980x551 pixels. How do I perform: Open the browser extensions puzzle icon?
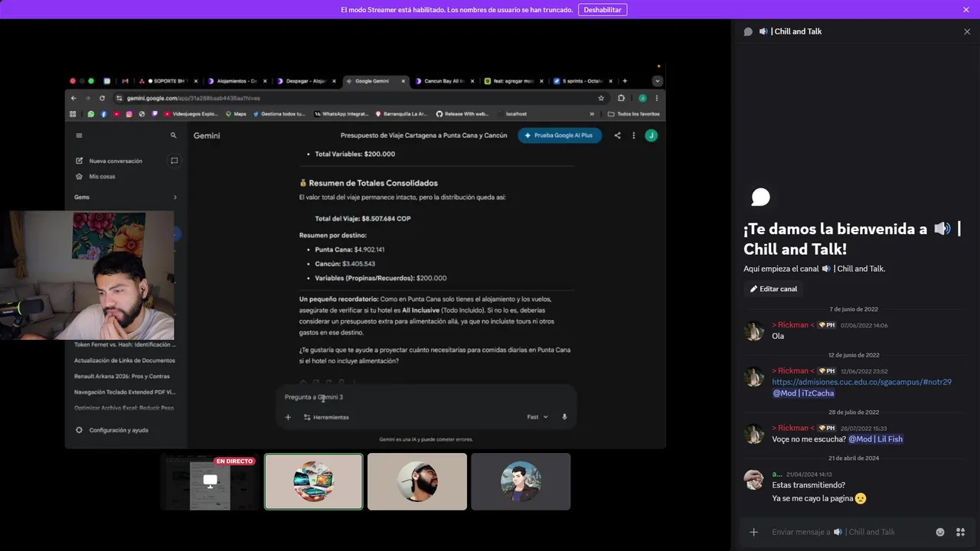[x=621, y=98]
